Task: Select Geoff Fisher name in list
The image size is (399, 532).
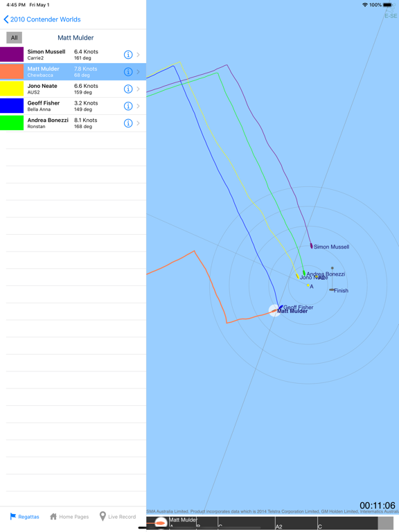Action: tap(44, 103)
